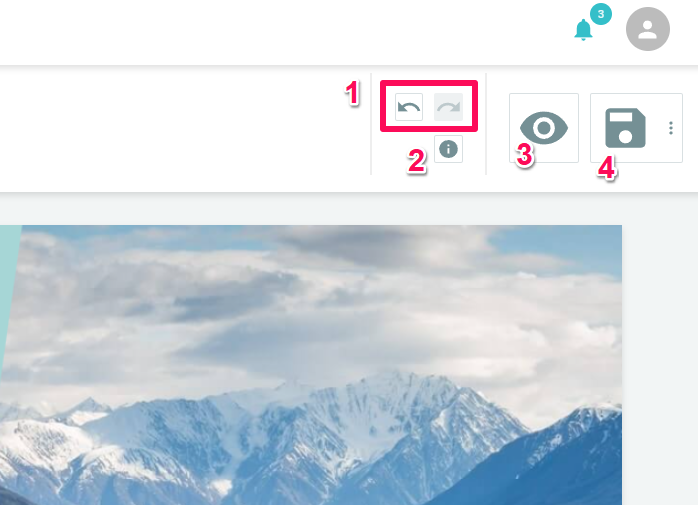Click the gray canvas area right of image
The image size is (698, 505).
(x=660, y=356)
